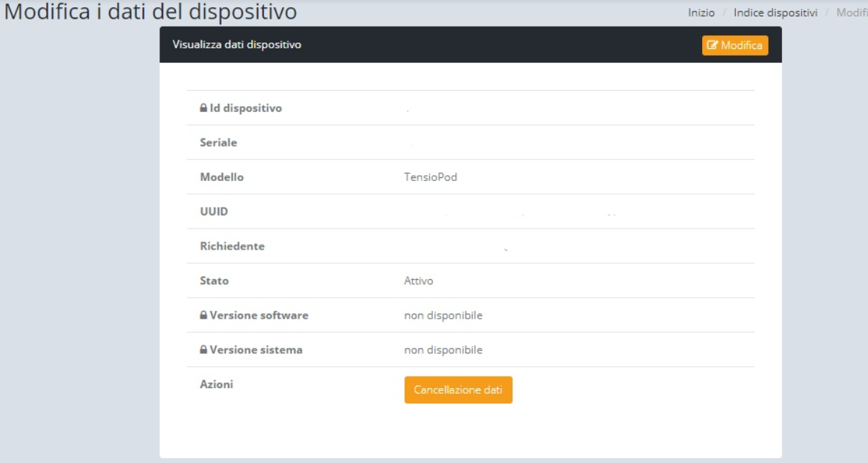Select the Attivo status value
The height and width of the screenshot is (463, 868).
pyautogui.click(x=418, y=281)
